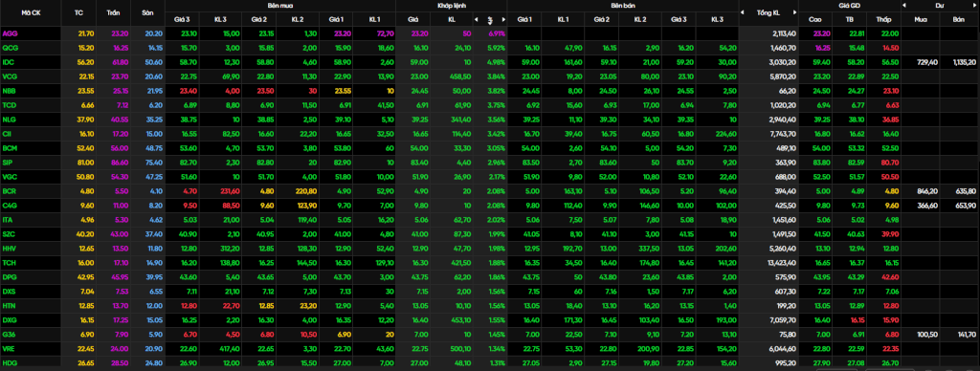This screenshot has width=980, height=371.
Task: Open stock symbol NBB
Action: pyautogui.click(x=10, y=91)
